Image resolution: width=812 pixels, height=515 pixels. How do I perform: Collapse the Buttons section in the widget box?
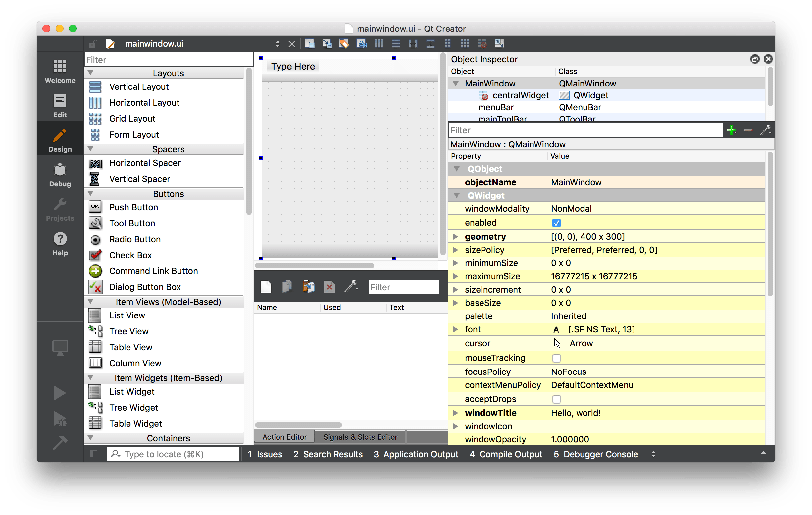[x=90, y=194]
